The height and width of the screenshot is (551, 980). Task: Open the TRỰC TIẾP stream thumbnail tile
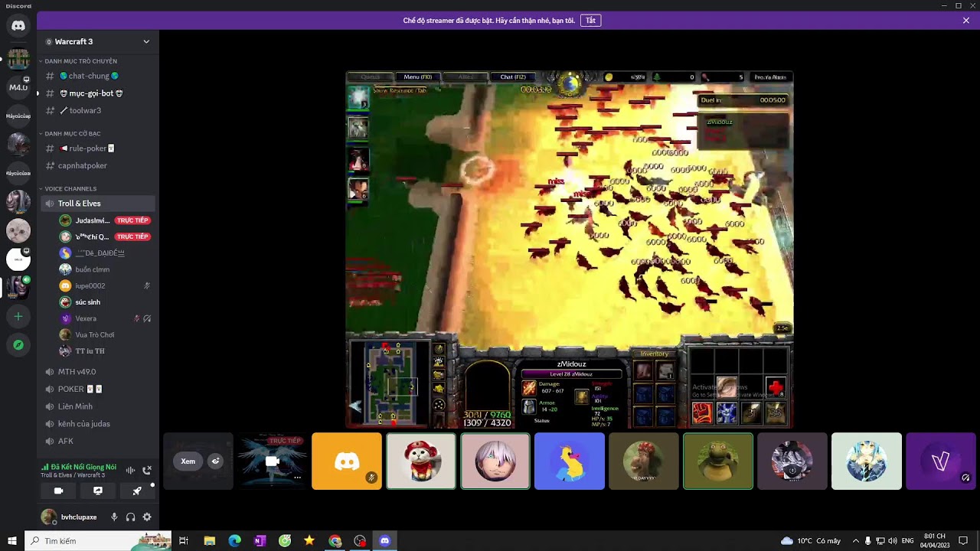tap(272, 461)
